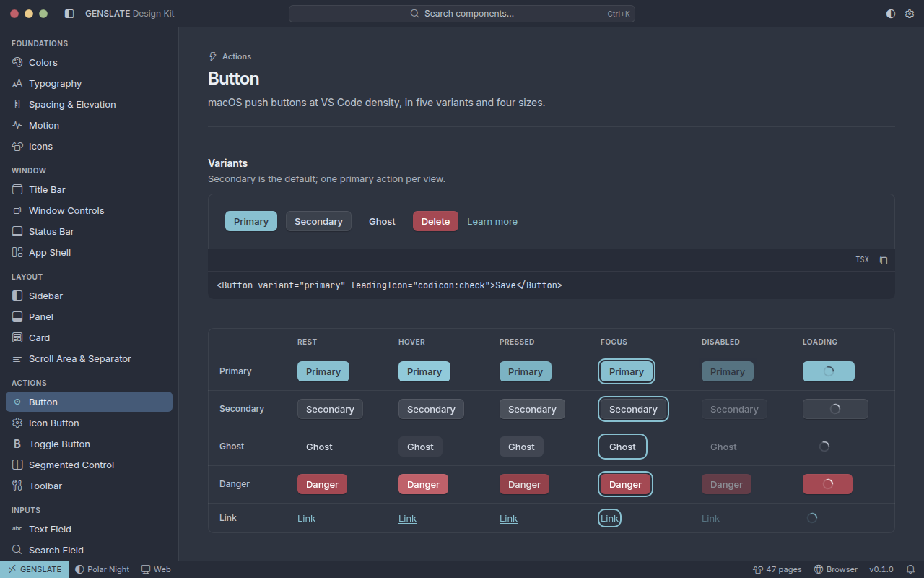Select the active Button sidebar item
Viewport: 924px width, 578px height.
[89, 402]
